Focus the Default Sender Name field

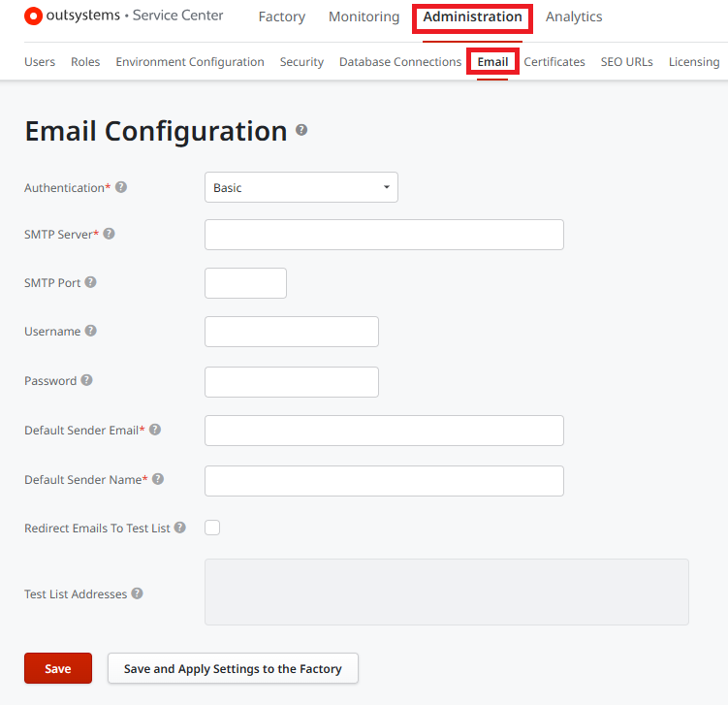pyautogui.click(x=384, y=480)
